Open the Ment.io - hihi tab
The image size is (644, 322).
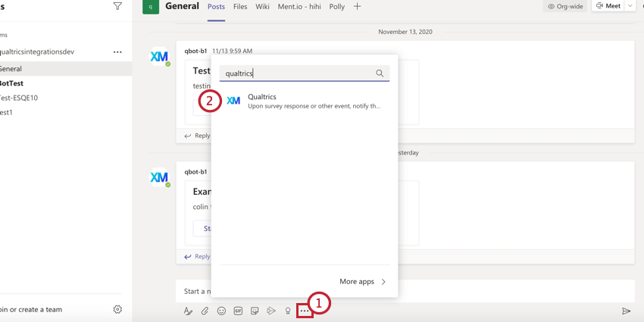[x=299, y=7]
